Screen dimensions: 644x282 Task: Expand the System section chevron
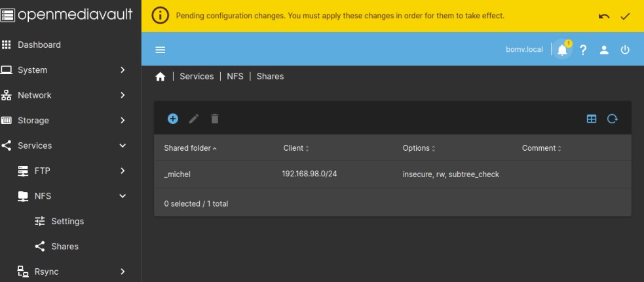123,70
